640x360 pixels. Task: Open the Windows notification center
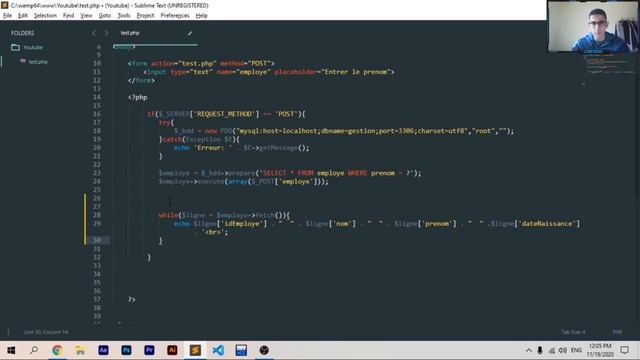pos(624,350)
